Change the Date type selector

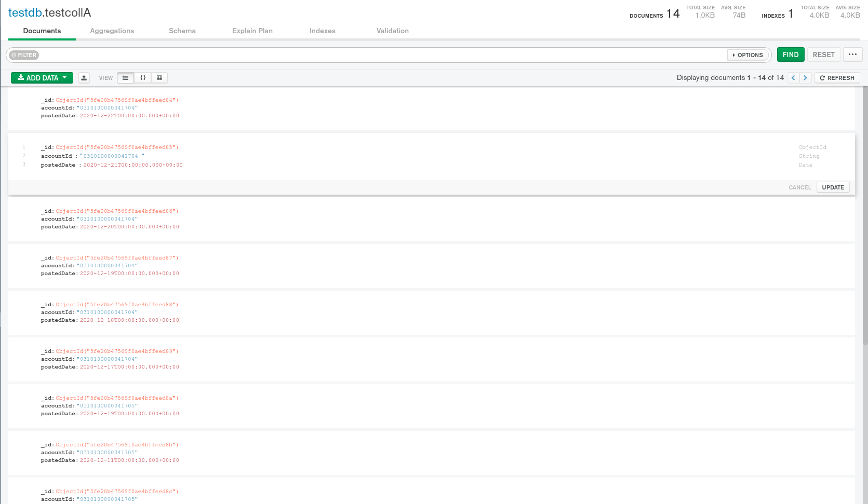(x=806, y=165)
